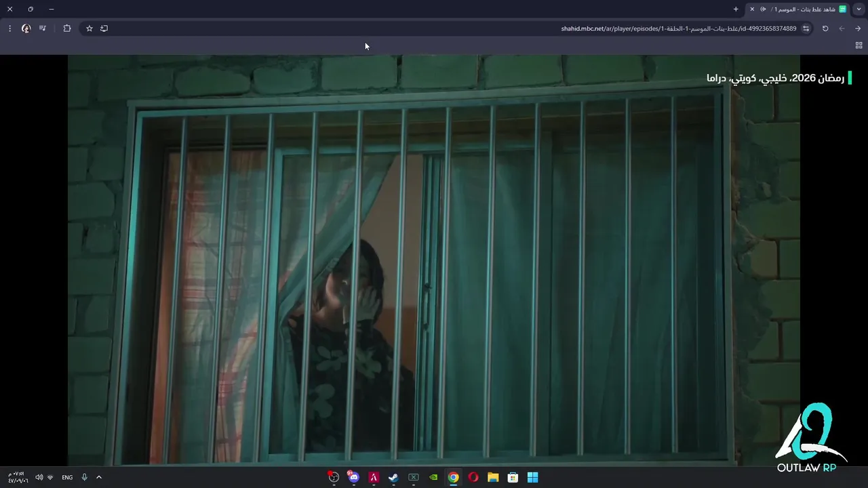Image resolution: width=868 pixels, height=488 pixels.
Task: Switch the ENG input language
Action: (67, 477)
